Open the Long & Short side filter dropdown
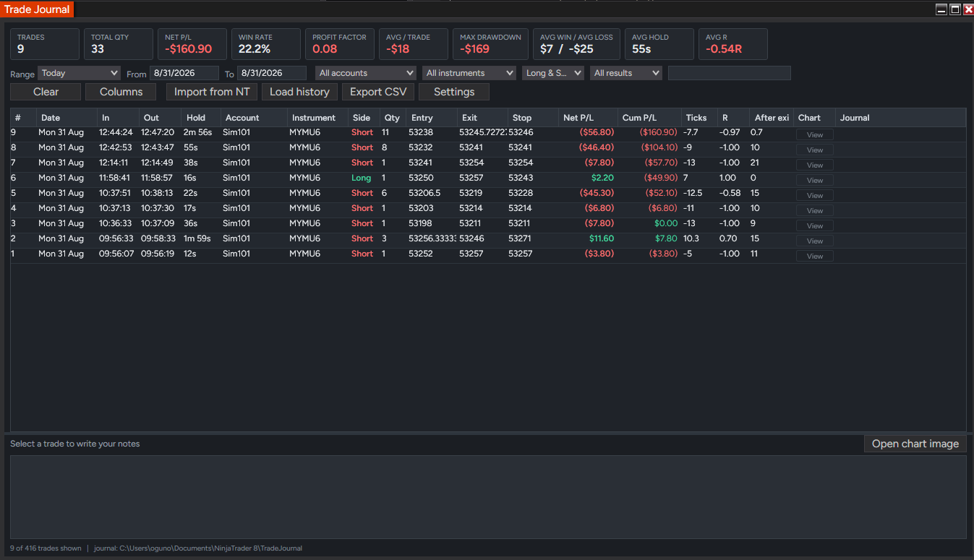This screenshot has width=974, height=560. click(552, 73)
